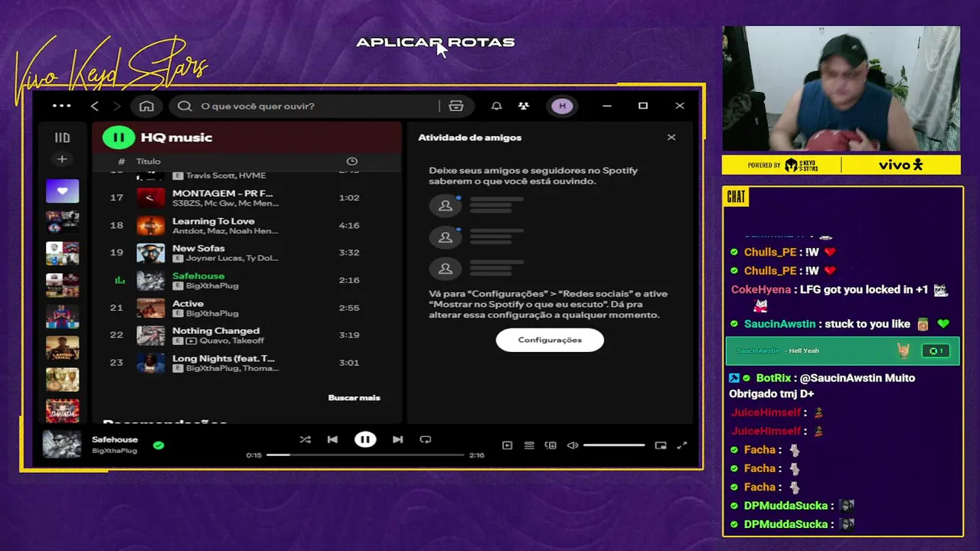Click the 'CHAT' header label

pyautogui.click(x=736, y=197)
